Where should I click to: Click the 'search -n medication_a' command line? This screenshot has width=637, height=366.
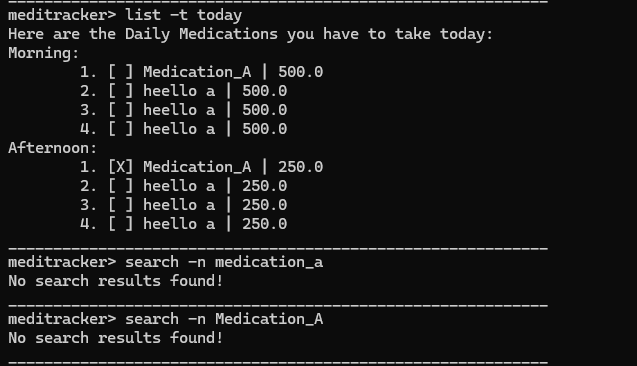coord(165,262)
